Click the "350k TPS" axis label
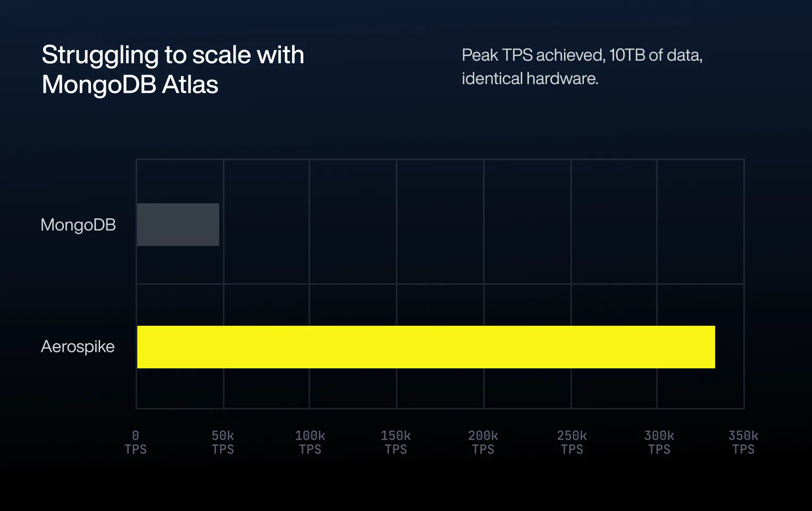This screenshot has width=812, height=511. 743,442
